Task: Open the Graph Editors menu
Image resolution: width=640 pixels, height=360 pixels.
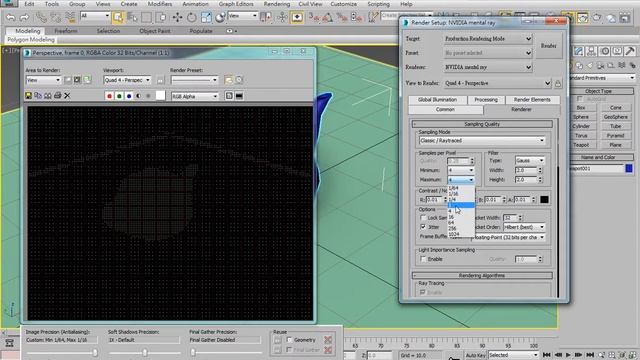Action: (x=236, y=4)
